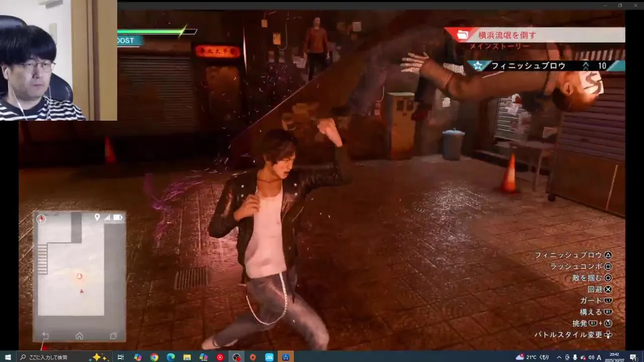Click the battery icon on minimap header
644x362 pixels.
point(118,218)
